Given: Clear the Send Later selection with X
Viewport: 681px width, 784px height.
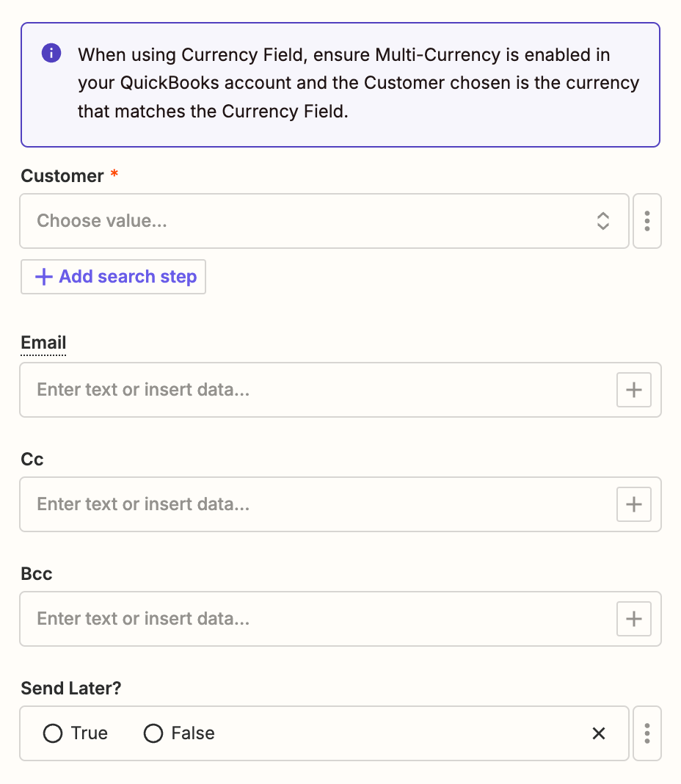Looking at the screenshot, I should (599, 733).
